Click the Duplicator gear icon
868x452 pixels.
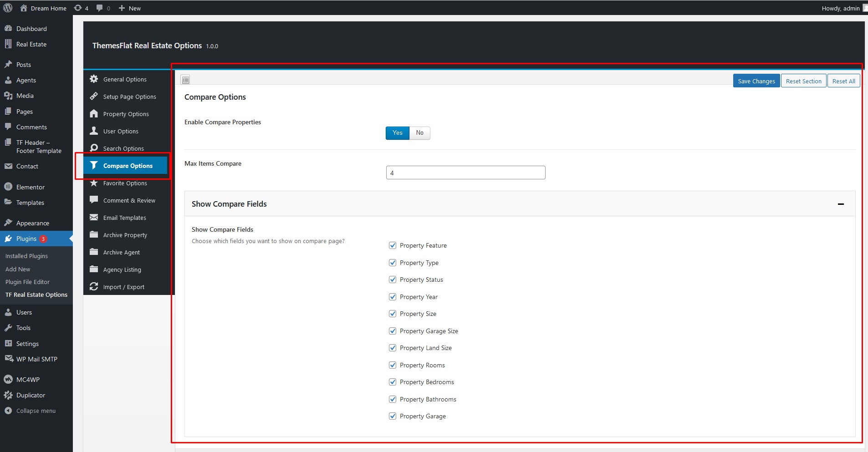(8, 395)
